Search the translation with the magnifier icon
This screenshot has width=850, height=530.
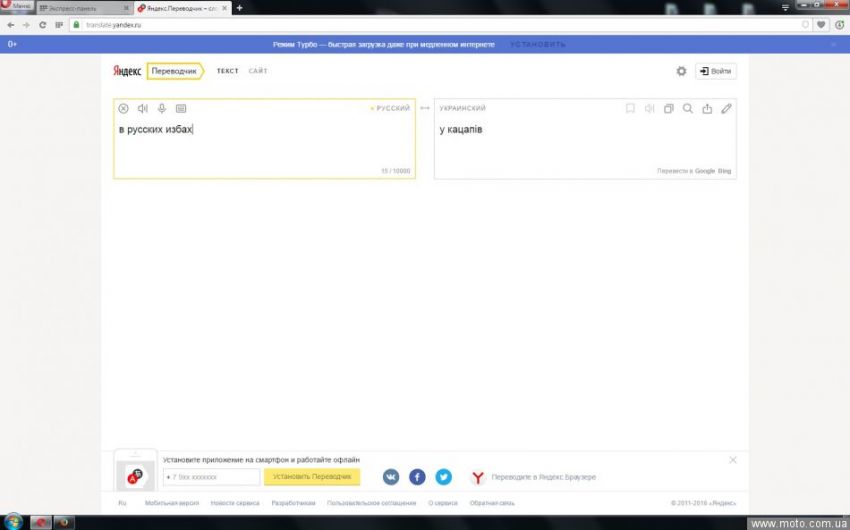coord(688,108)
